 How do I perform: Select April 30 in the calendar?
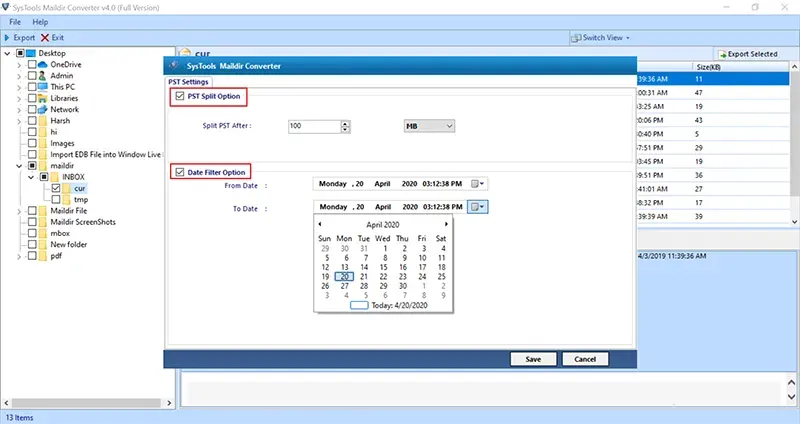pyautogui.click(x=403, y=286)
